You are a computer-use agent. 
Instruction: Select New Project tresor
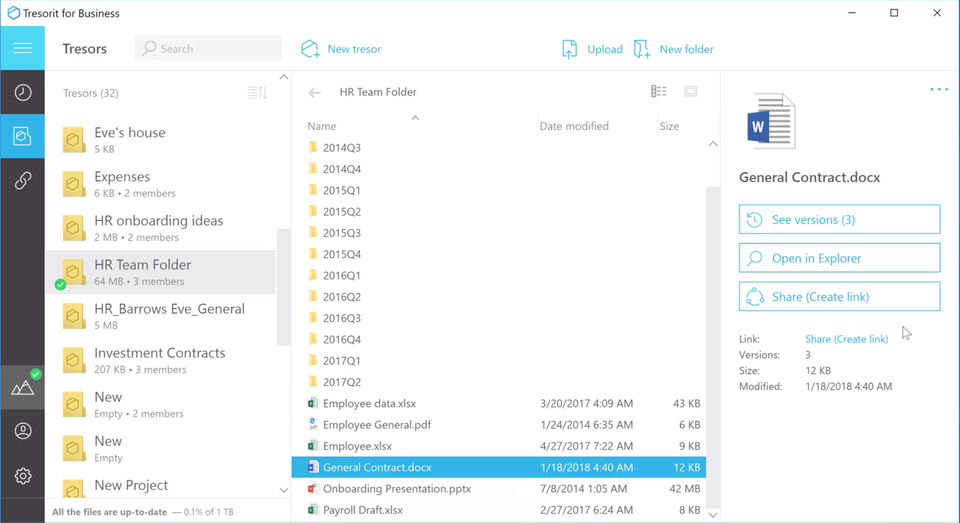pos(160,487)
